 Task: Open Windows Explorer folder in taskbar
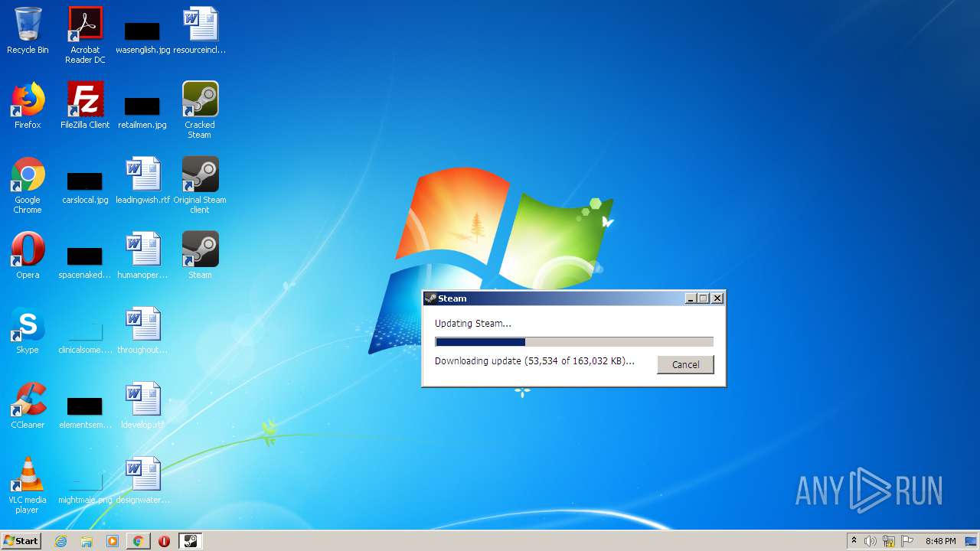87,541
